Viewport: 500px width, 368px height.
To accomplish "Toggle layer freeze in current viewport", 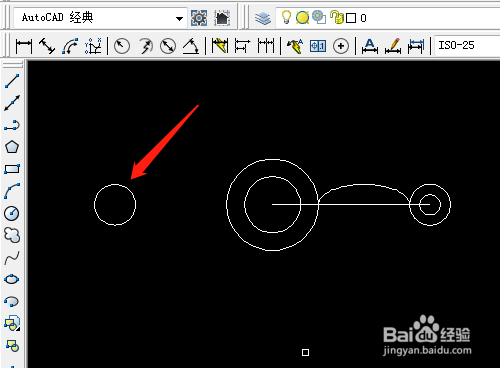I will tap(319, 17).
